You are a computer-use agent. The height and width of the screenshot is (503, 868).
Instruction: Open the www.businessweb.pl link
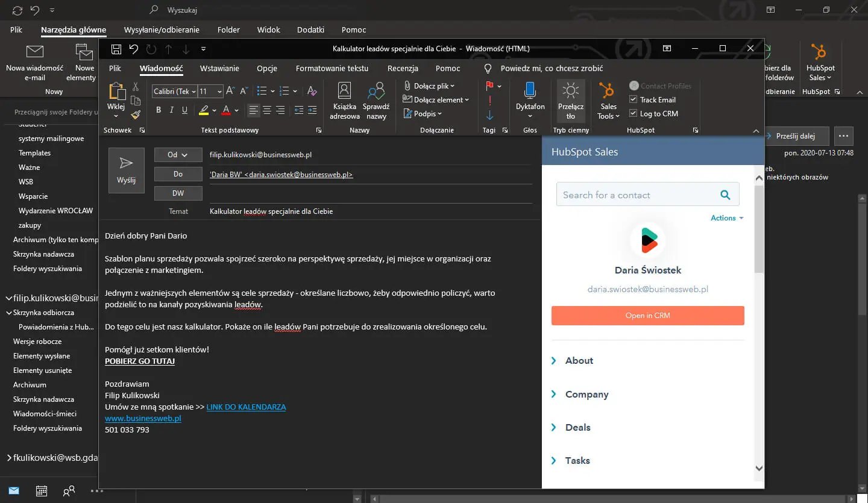[143, 419]
